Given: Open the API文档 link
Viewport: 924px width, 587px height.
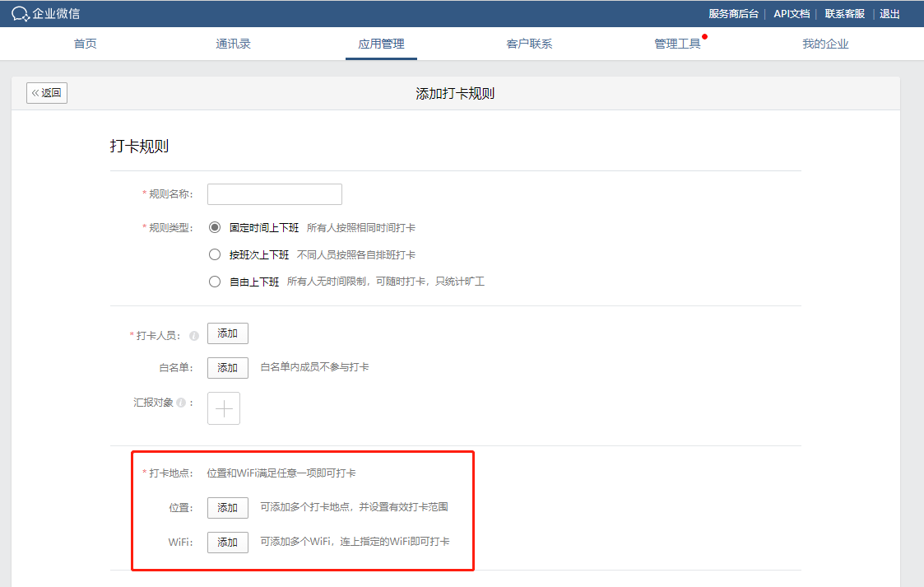Looking at the screenshot, I should coord(792,13).
